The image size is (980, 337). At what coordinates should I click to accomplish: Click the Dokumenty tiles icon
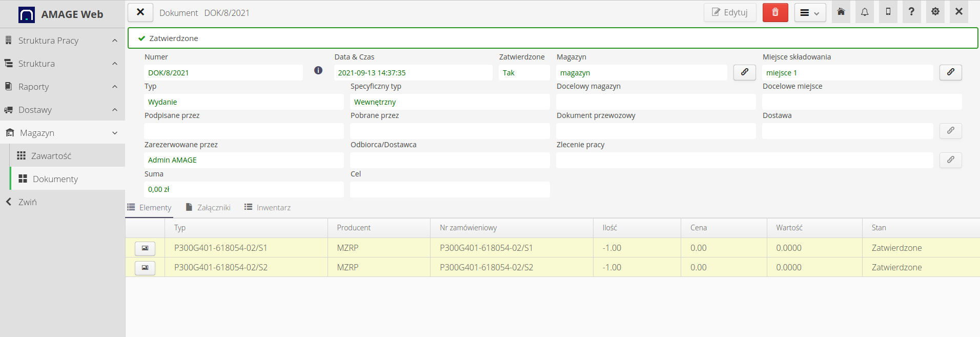23,179
